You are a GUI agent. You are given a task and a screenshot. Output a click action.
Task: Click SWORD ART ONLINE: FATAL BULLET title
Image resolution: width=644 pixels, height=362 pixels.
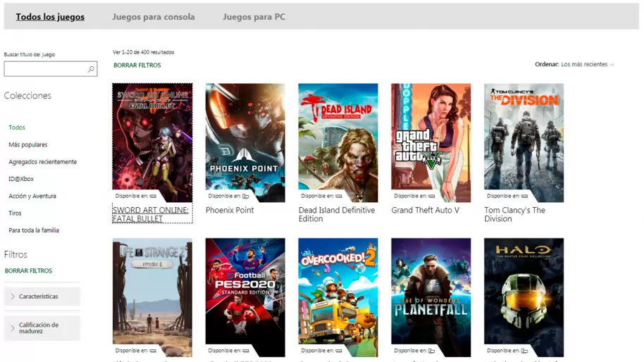(150, 214)
